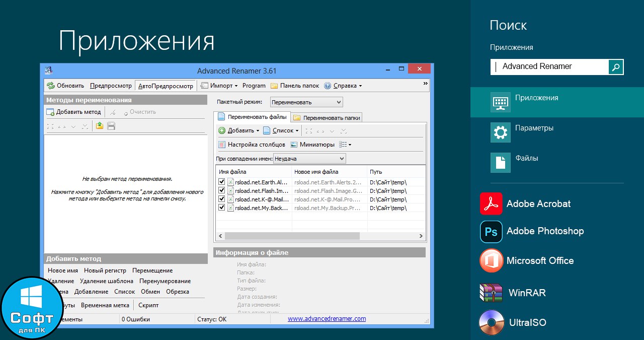Uncheck the rsload.net.Earth.Al... file checkbox
Image resolution: width=644 pixels, height=340 pixels.
(x=222, y=182)
